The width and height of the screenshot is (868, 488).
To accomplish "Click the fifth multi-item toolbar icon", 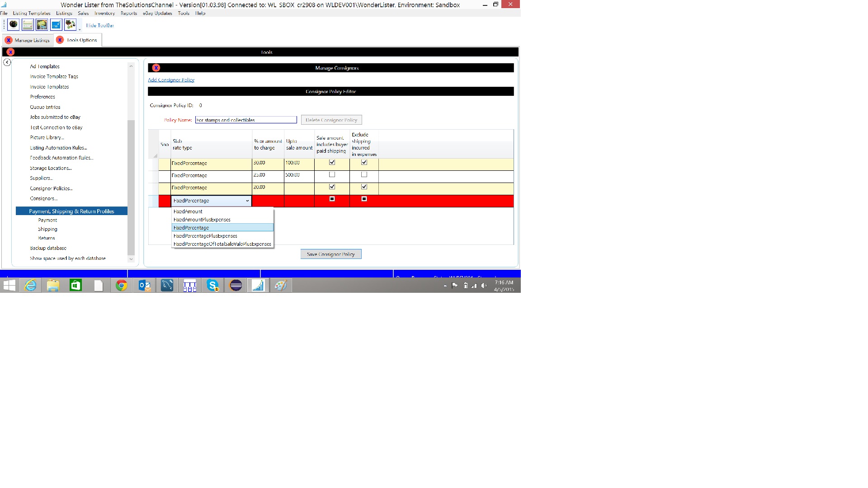I will pyautogui.click(x=71, y=24).
